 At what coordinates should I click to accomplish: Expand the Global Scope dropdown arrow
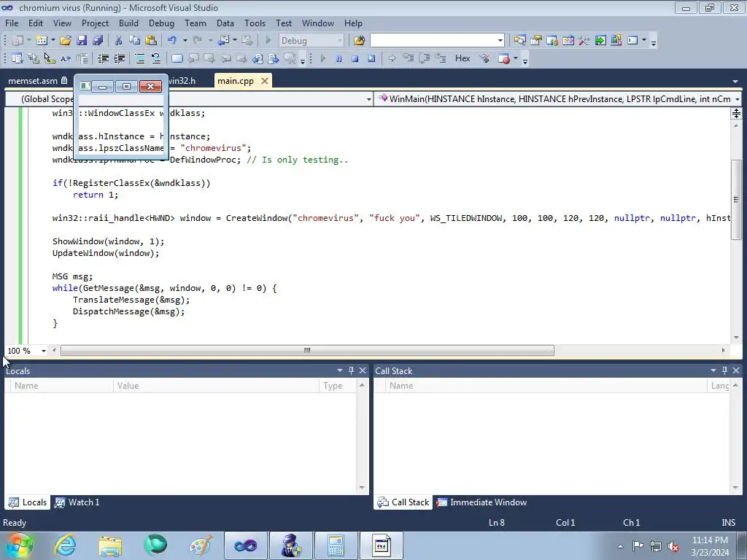(x=368, y=99)
